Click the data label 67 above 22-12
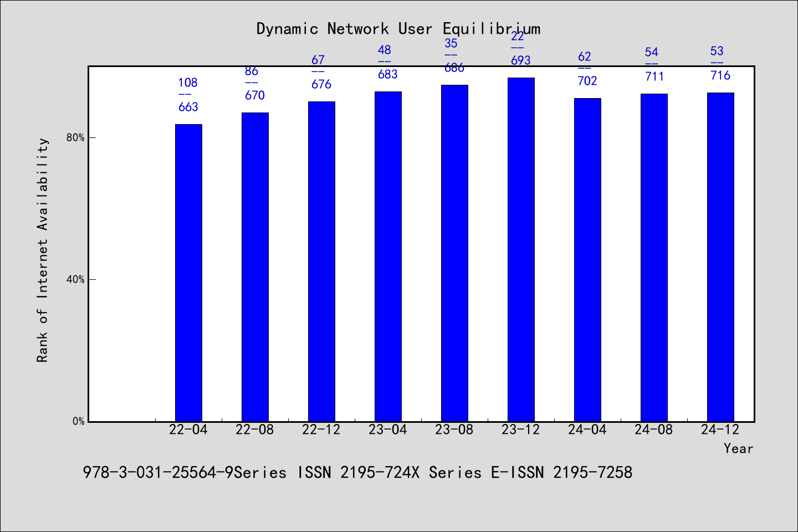Image resolution: width=798 pixels, height=532 pixels. click(318, 60)
